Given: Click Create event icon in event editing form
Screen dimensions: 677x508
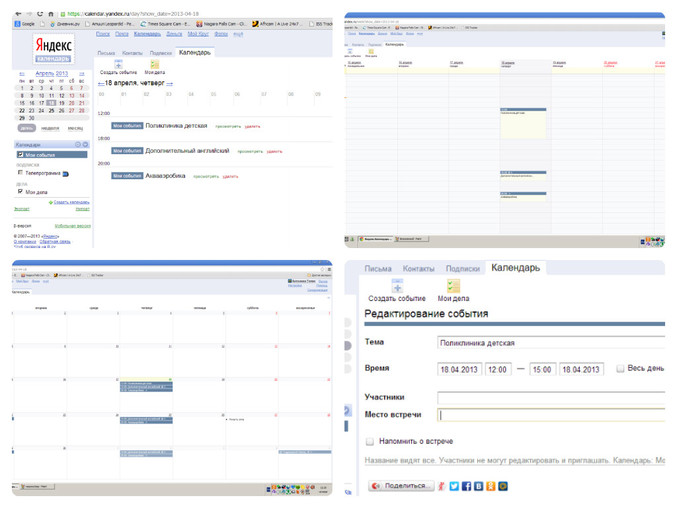Looking at the screenshot, I should coord(397,286).
